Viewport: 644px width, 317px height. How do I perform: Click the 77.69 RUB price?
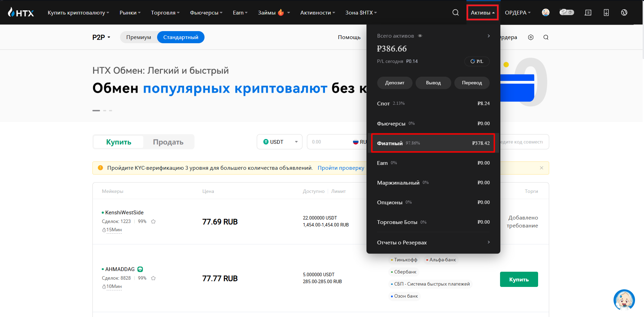220,222
